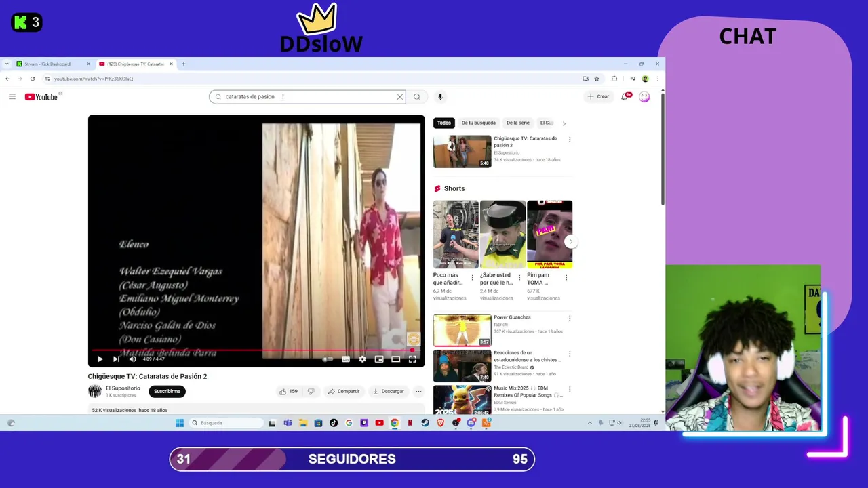The image size is (868, 488).
Task: Toggle autoplay switch in the player
Action: (328, 359)
